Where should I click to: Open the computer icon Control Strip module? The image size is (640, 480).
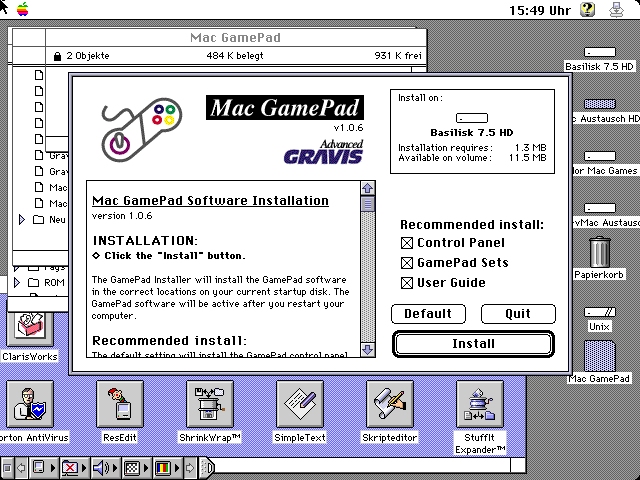click(x=43, y=468)
